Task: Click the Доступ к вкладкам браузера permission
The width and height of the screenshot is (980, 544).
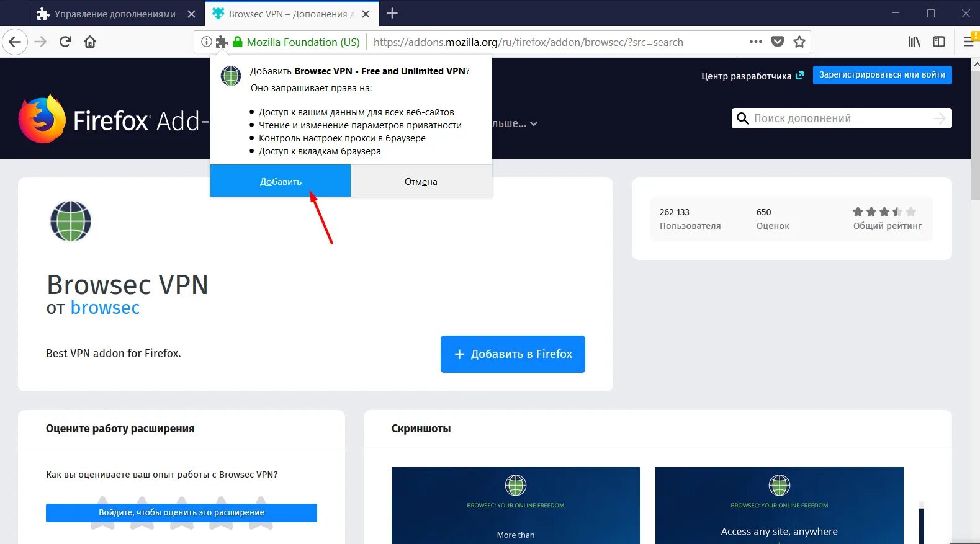Action: click(320, 151)
